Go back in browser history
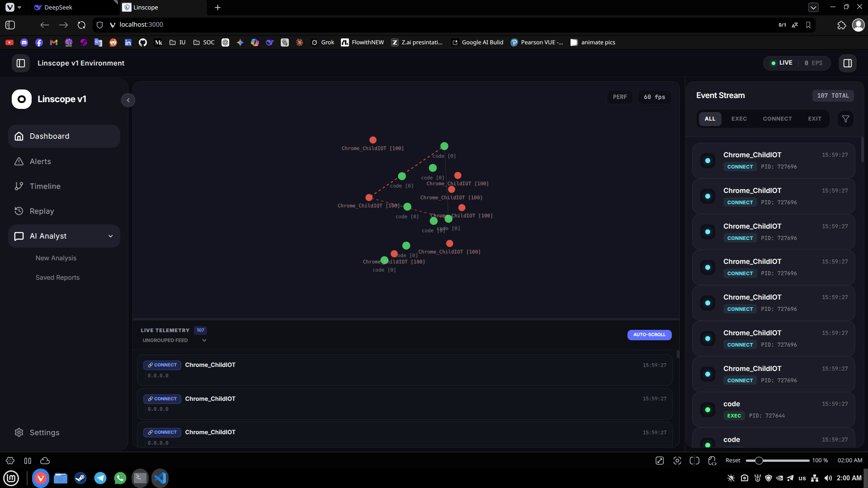The width and height of the screenshot is (868, 488). pos(44,25)
